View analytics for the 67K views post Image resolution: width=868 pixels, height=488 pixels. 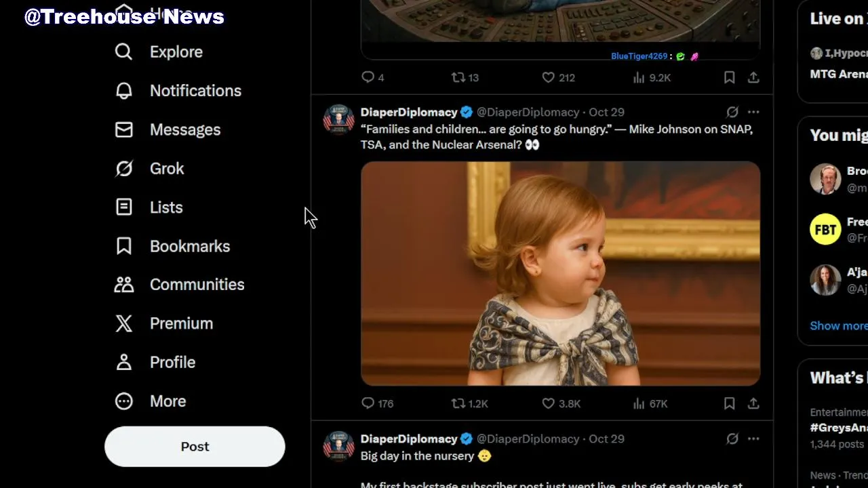coord(639,403)
